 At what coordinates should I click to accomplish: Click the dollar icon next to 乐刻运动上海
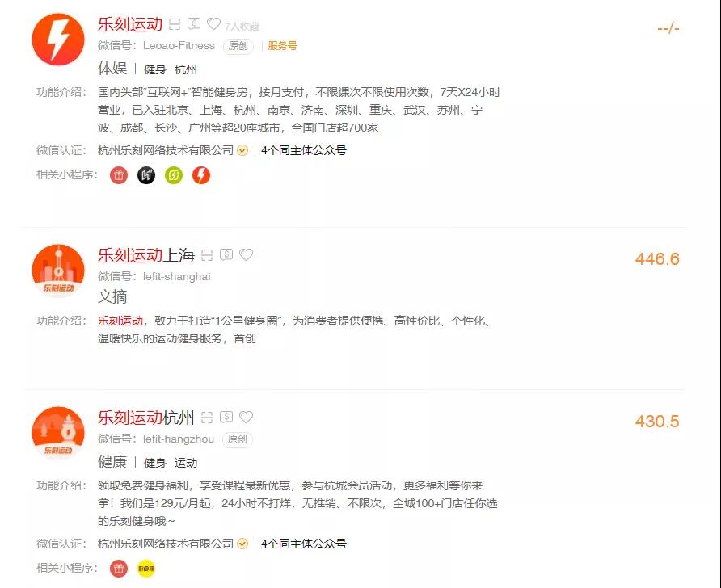226,254
